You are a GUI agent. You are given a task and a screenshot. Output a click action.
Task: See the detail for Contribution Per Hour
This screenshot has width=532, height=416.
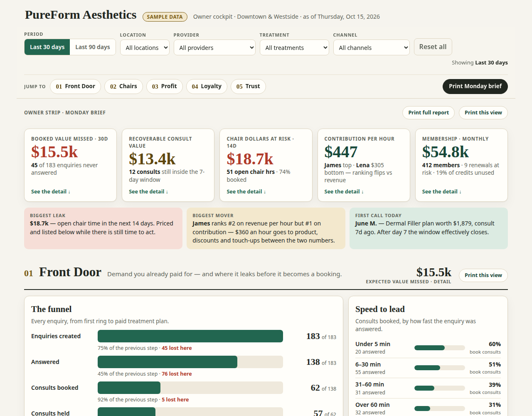(x=344, y=192)
